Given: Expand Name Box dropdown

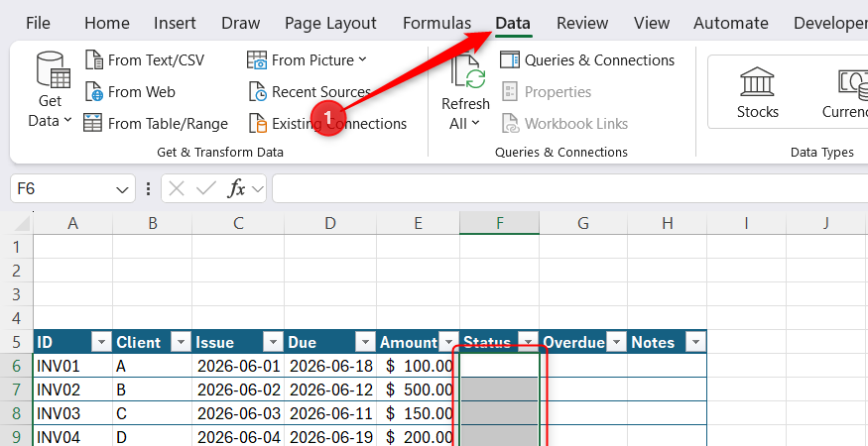Looking at the screenshot, I should coord(122,189).
